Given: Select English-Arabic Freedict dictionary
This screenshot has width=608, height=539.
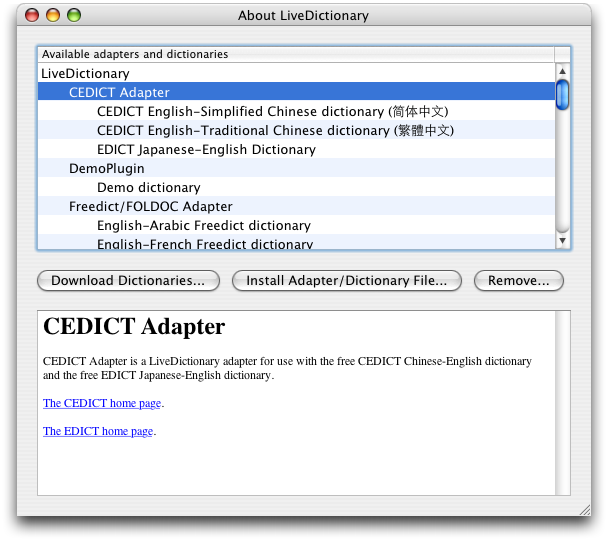Looking at the screenshot, I should [x=296, y=225].
